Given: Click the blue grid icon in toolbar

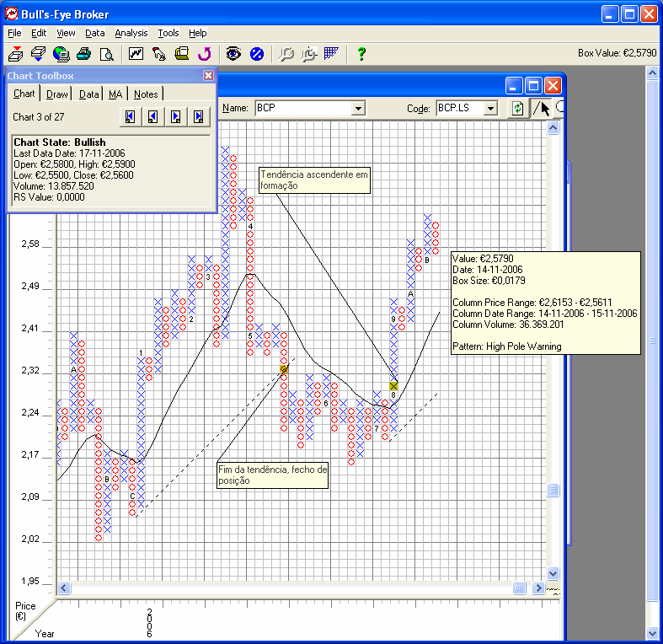Looking at the screenshot, I should pos(331,54).
